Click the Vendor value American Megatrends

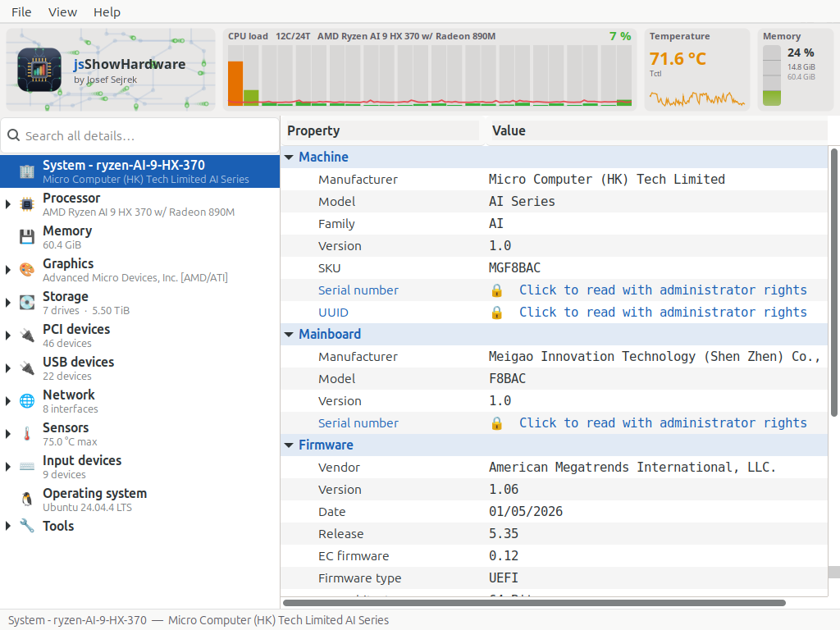coord(632,467)
